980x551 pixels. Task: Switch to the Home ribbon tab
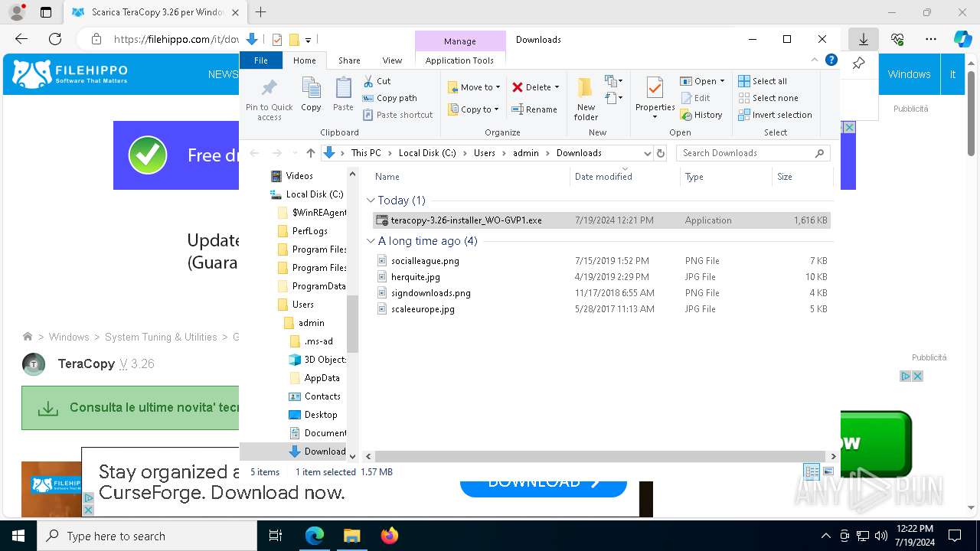304,60
